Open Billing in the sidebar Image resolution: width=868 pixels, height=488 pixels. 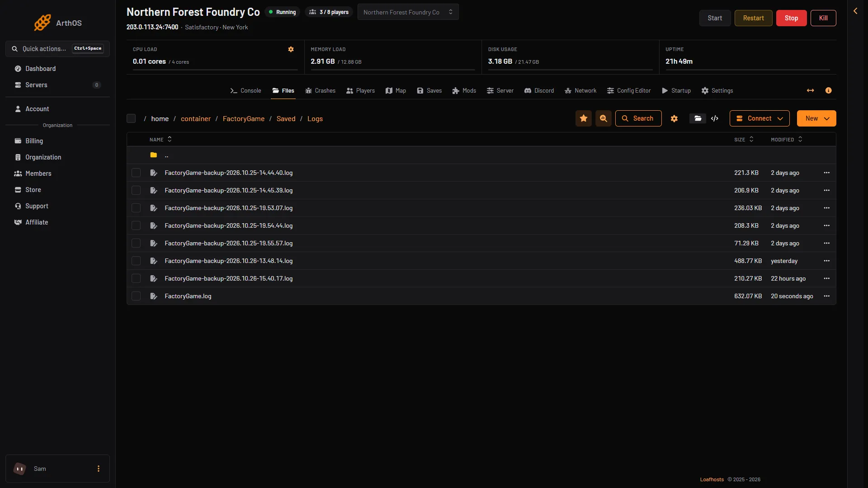[57, 141]
